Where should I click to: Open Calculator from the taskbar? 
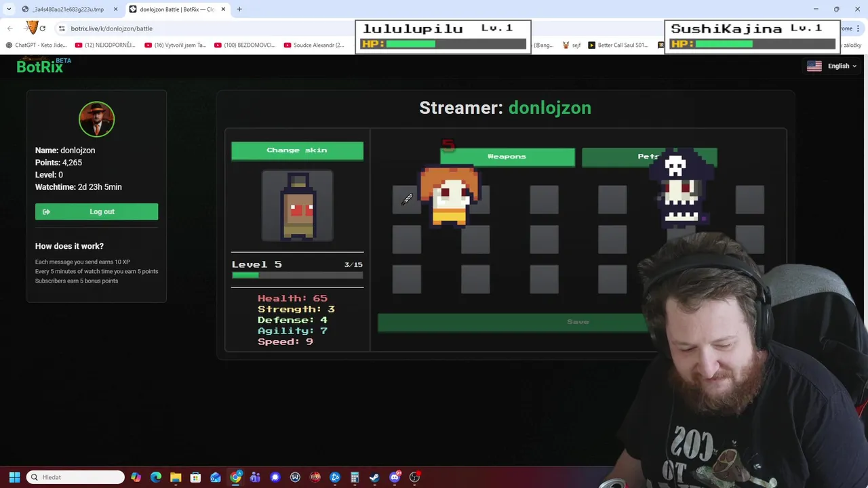pyautogui.click(x=355, y=477)
